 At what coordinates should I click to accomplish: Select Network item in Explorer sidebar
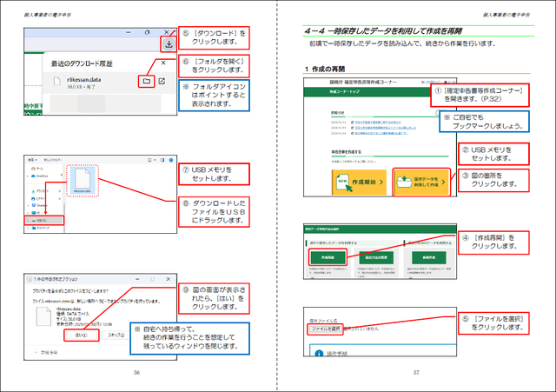[x=41, y=228]
